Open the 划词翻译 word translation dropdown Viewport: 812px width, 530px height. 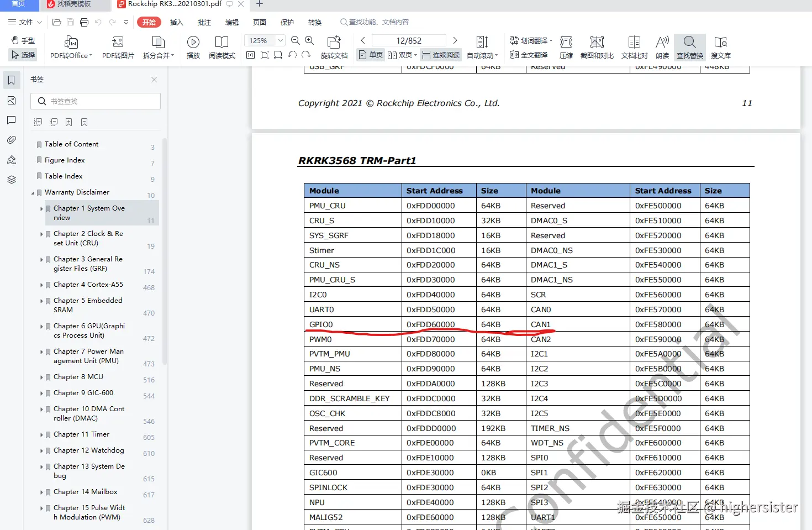point(531,40)
